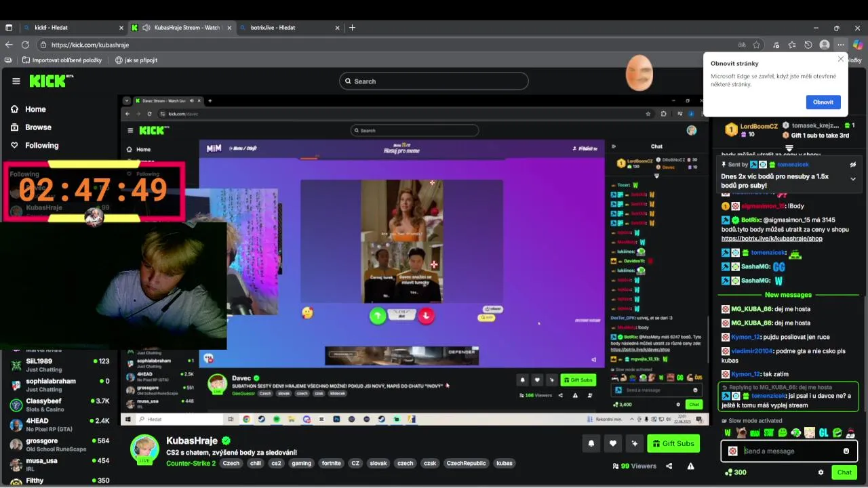868x488 pixels.
Task: Reload the page with the refresh icon
Action: pyautogui.click(x=25, y=45)
